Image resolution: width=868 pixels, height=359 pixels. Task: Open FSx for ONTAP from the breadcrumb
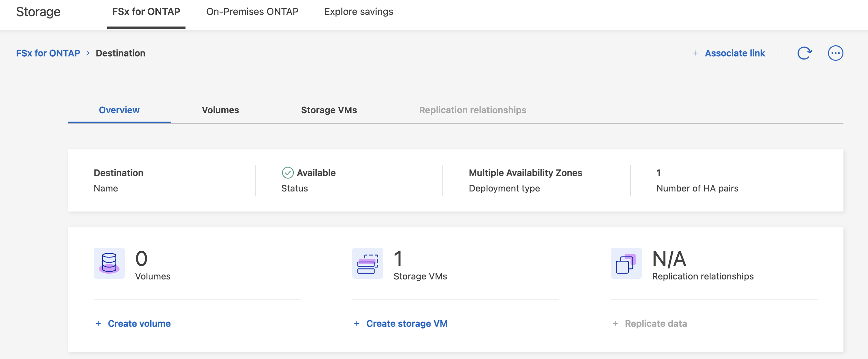48,53
